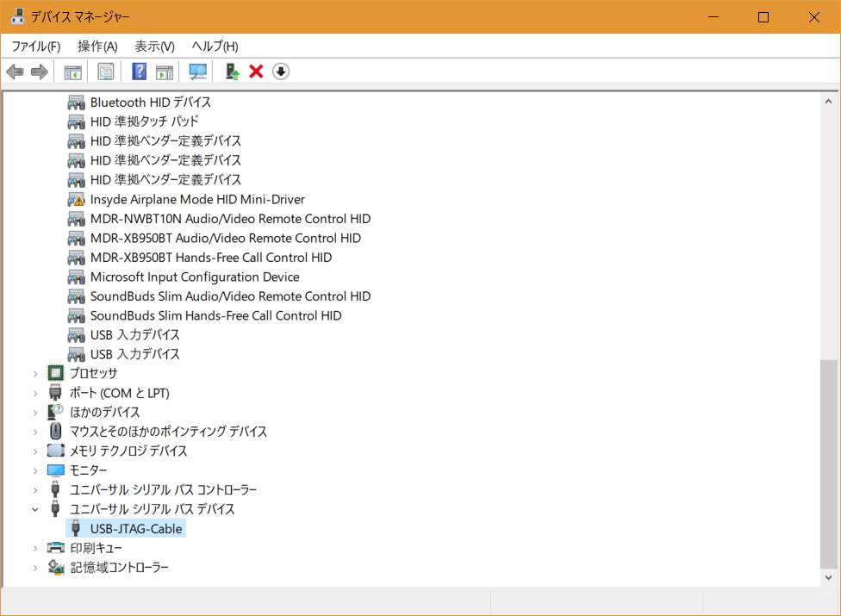
Task: Expand the プロセッサ node
Action: point(35,374)
